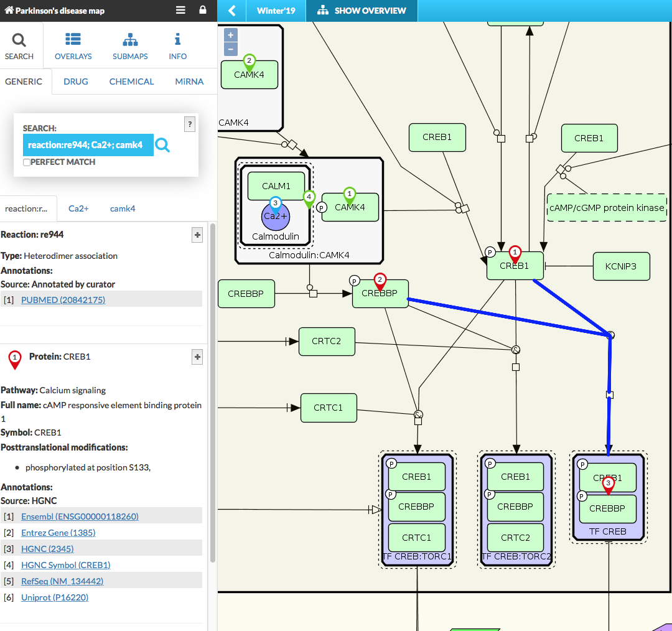Click the Show Overview button

(x=362, y=11)
